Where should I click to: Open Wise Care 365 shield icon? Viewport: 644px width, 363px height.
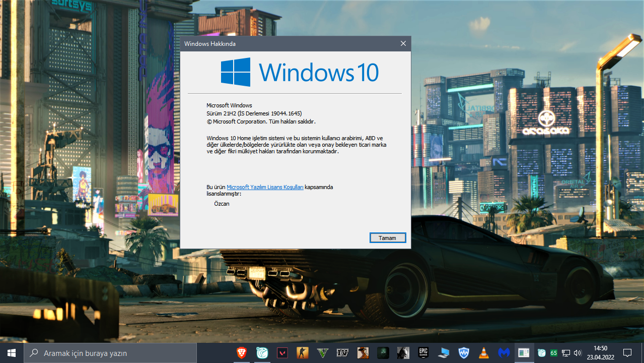[464, 353]
